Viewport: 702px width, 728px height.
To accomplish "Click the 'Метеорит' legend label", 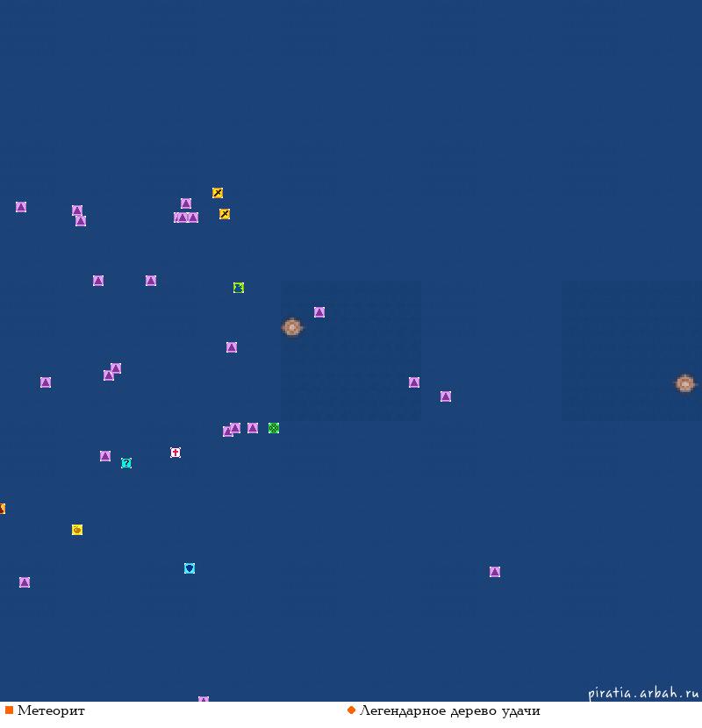I will [x=51, y=710].
